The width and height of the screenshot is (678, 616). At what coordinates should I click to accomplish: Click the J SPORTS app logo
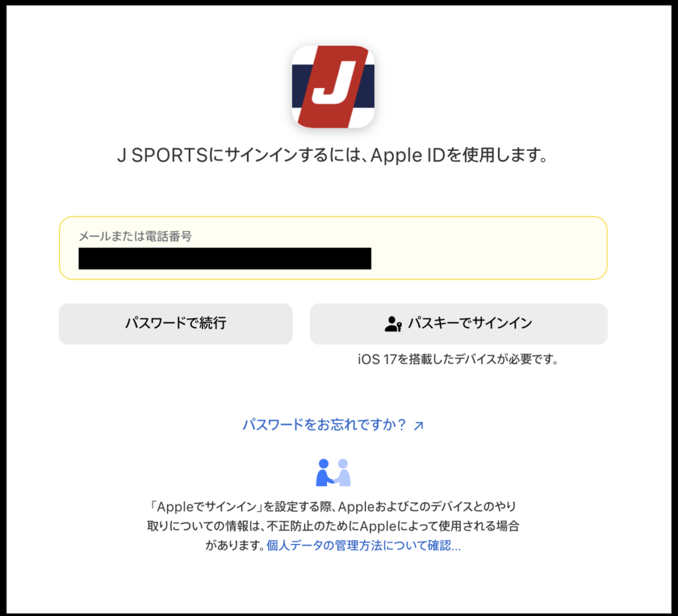pyautogui.click(x=333, y=87)
